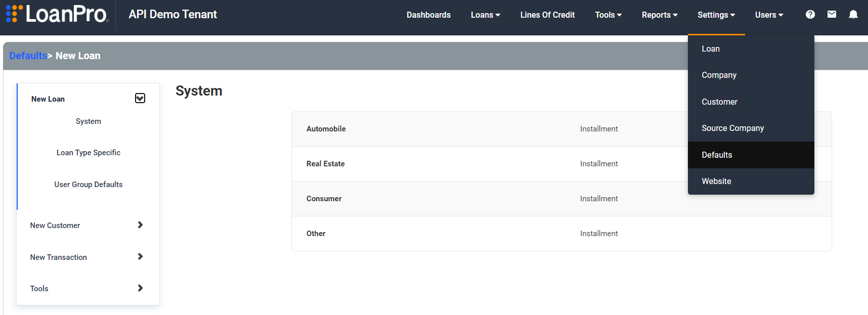Select the Consumer row
Image resolution: width=868 pixels, height=315 pixels.
(561, 199)
